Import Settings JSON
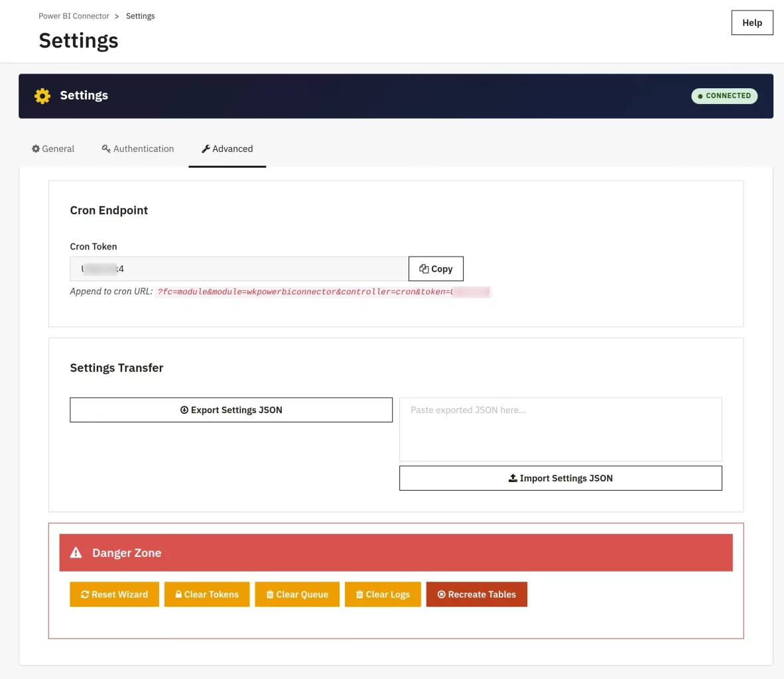 tap(560, 478)
